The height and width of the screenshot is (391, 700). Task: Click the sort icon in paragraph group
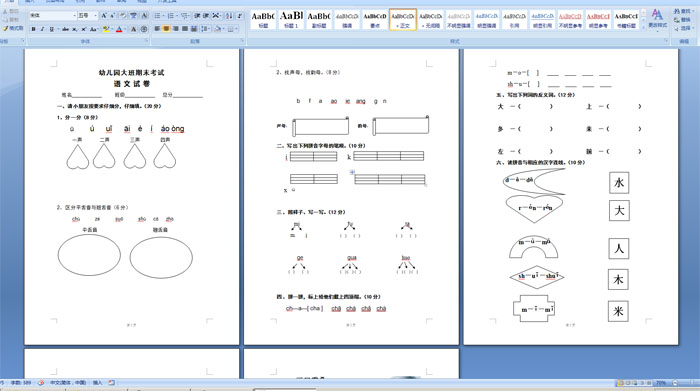229,16
